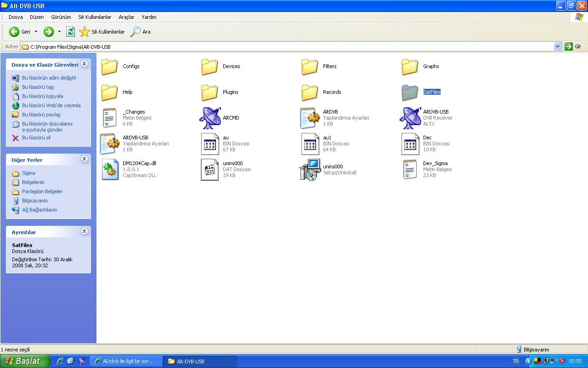Image resolution: width=588 pixels, height=368 pixels.
Task: Click the Git go button
Action: click(573, 46)
